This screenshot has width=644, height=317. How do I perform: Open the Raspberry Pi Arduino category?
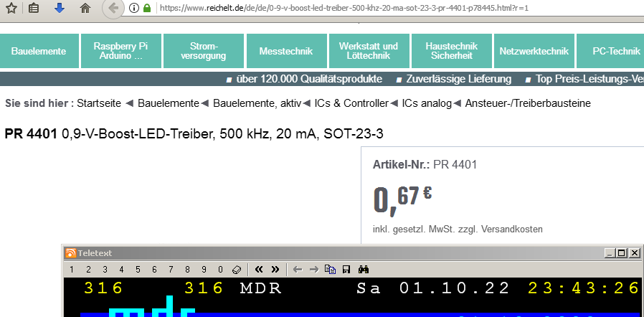pyautogui.click(x=120, y=52)
